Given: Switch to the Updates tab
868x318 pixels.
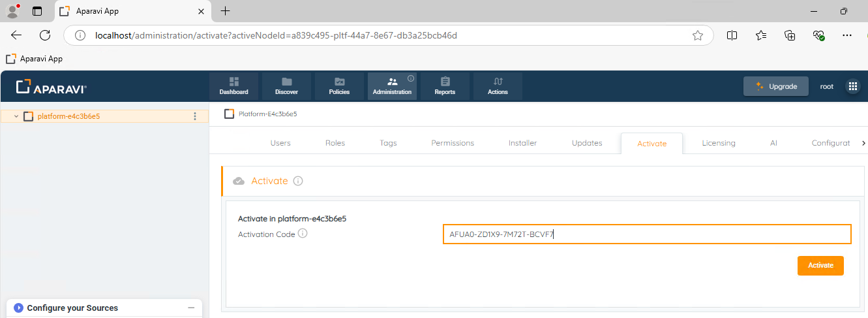Looking at the screenshot, I should point(587,143).
